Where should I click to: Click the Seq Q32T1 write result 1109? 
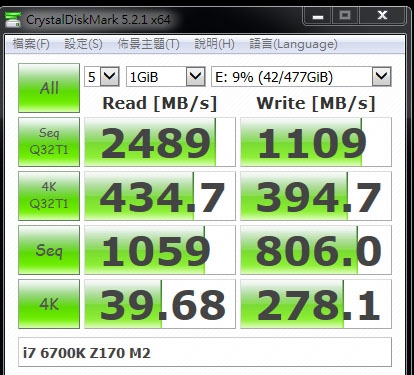[x=316, y=142]
